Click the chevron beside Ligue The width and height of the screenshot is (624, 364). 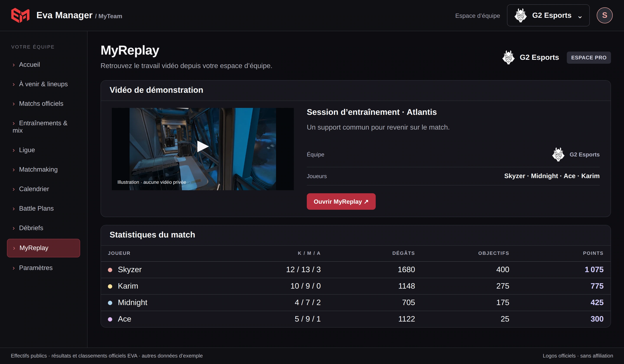[14, 150]
